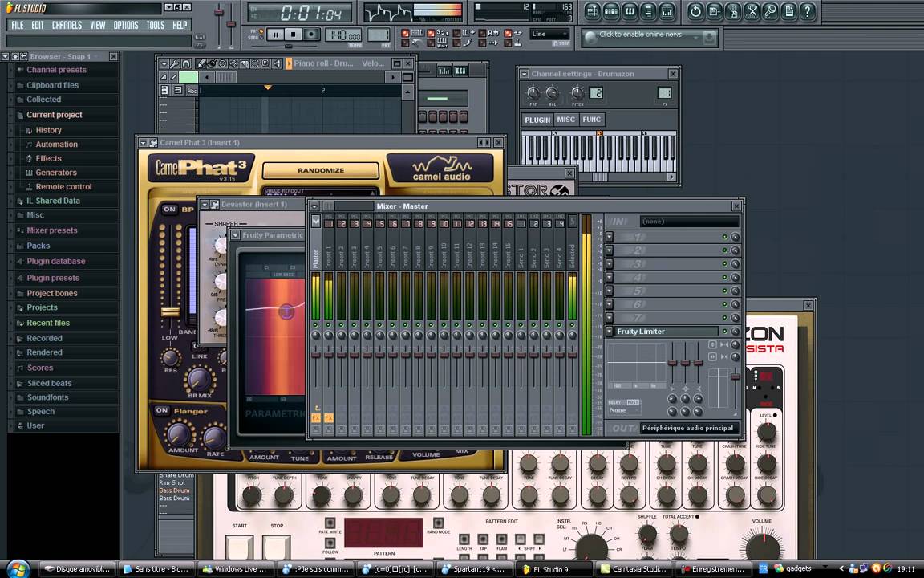Toggle the Master track mute LED in Mixer
This screenshot has height=578, width=924.
(316, 325)
